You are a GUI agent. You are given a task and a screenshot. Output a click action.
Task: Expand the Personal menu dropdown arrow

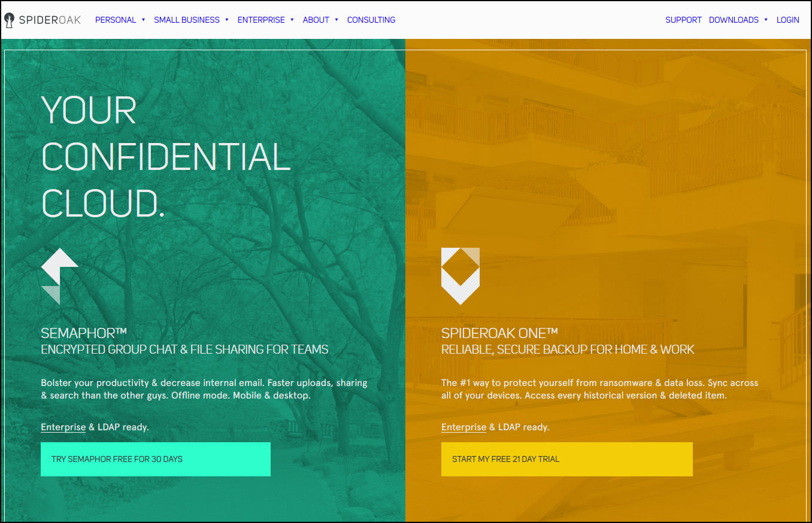[x=144, y=20]
